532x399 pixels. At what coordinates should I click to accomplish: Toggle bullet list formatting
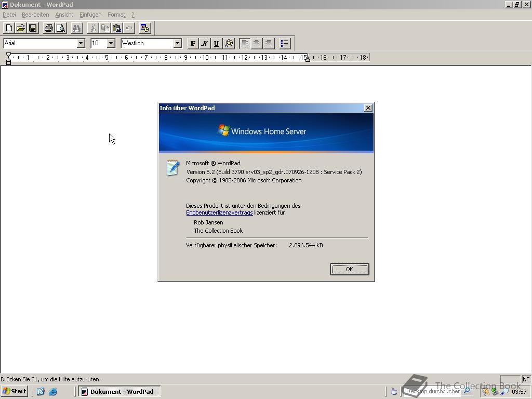click(x=284, y=44)
